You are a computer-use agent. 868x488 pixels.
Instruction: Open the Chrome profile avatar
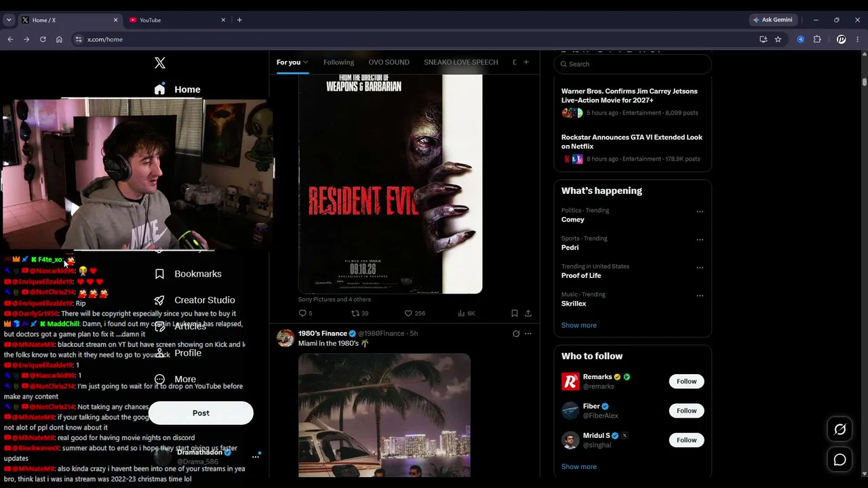click(x=841, y=39)
